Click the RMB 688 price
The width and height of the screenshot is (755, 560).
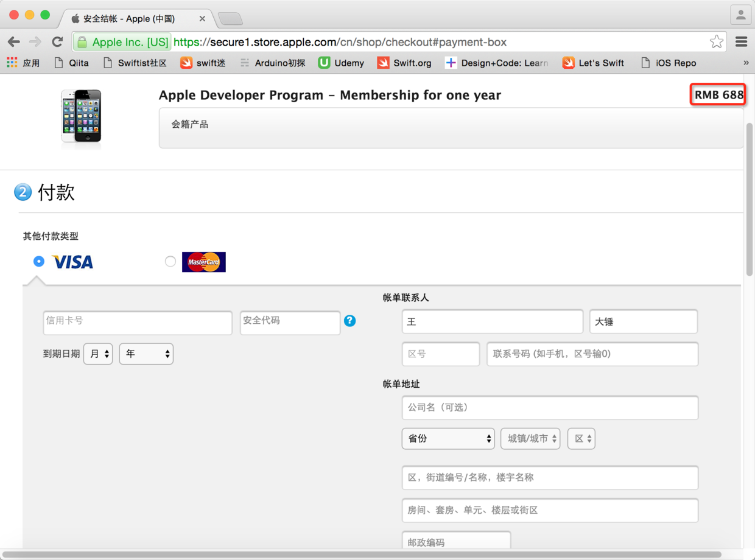tap(719, 95)
